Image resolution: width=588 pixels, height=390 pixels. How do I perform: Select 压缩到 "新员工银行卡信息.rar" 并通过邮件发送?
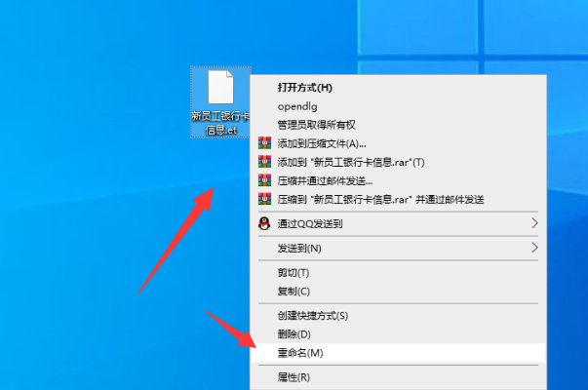coord(398,199)
